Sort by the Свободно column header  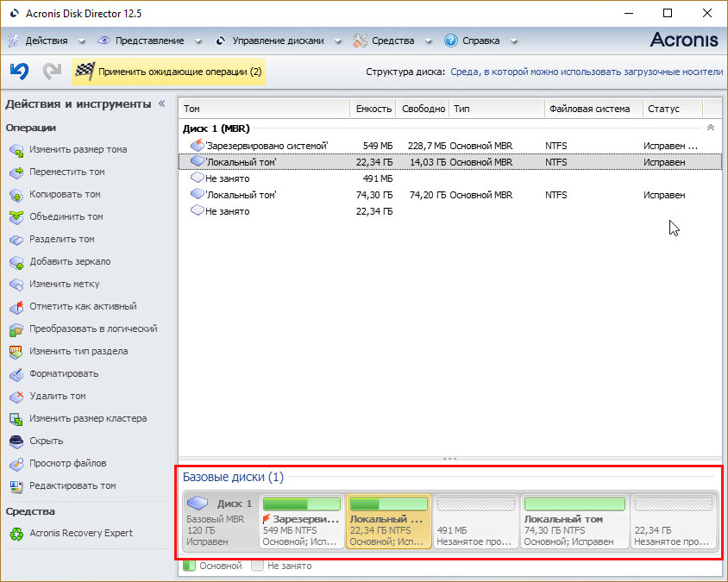tap(423, 109)
